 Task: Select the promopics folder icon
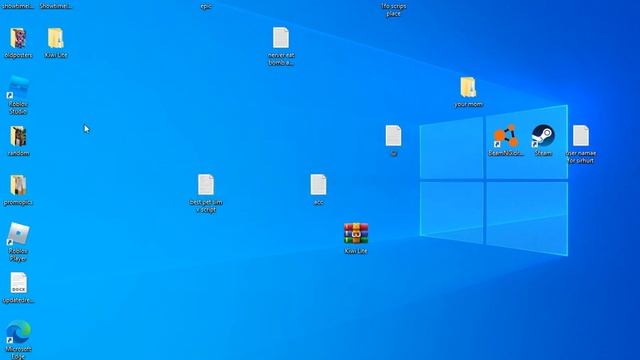tap(18, 185)
